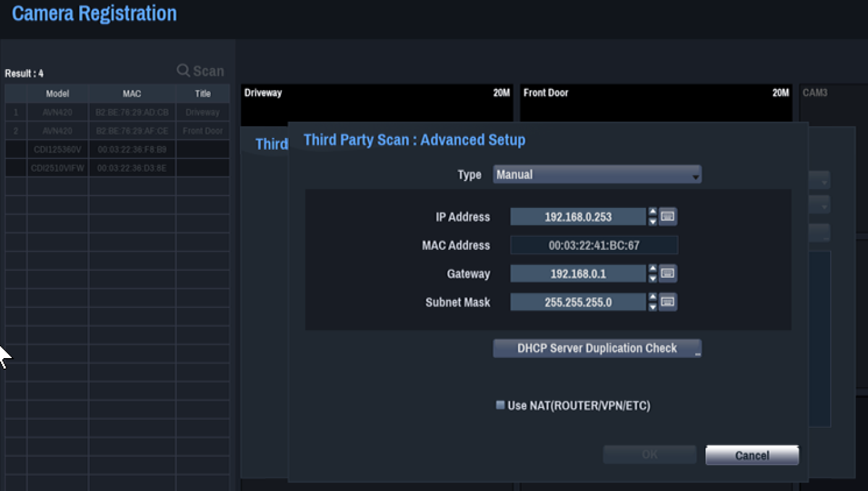Open virtual keyboard for Subnet Mask field

(668, 302)
